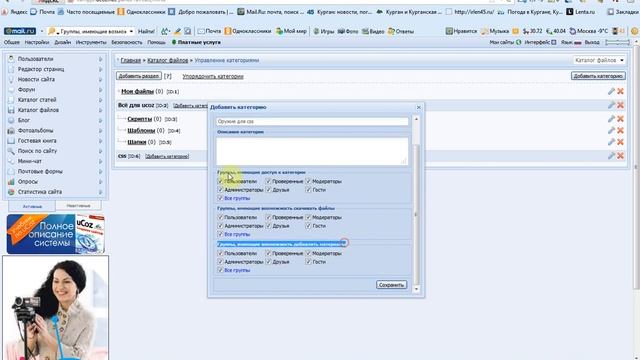Delete the Шаблоны category with red X
Screen dimensions: 640x360
[x=620, y=130]
